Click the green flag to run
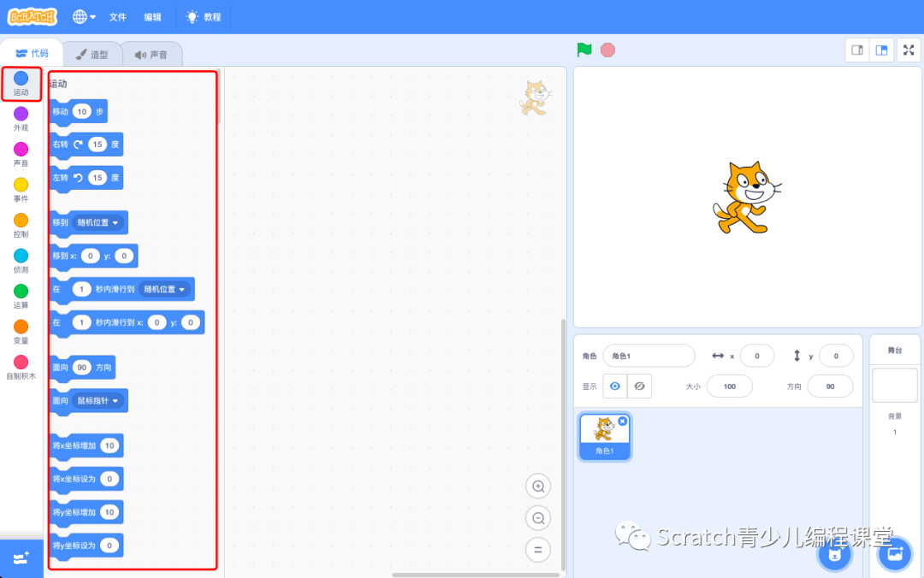Screen dimensions: 924x578 (x=584, y=50)
